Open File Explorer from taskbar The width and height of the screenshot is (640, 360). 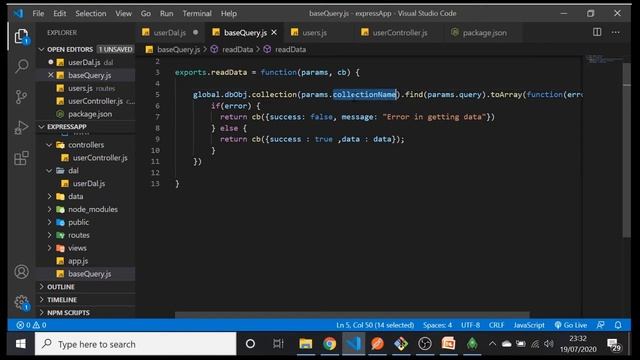point(305,344)
